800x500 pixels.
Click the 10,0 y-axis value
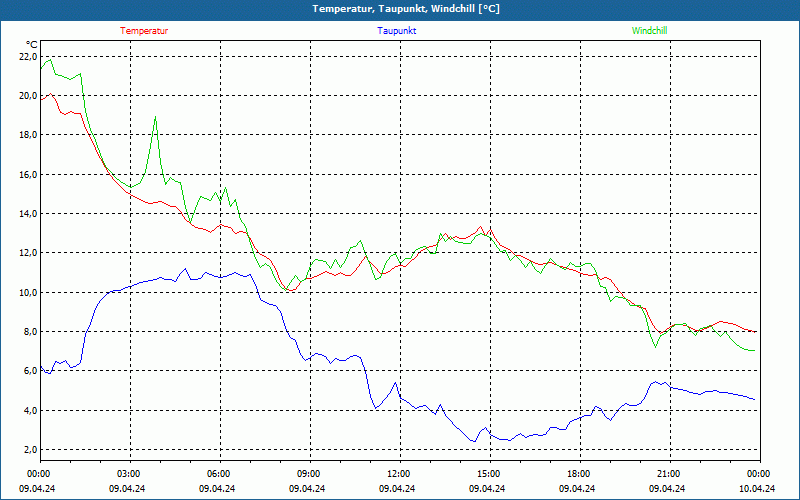pos(28,292)
